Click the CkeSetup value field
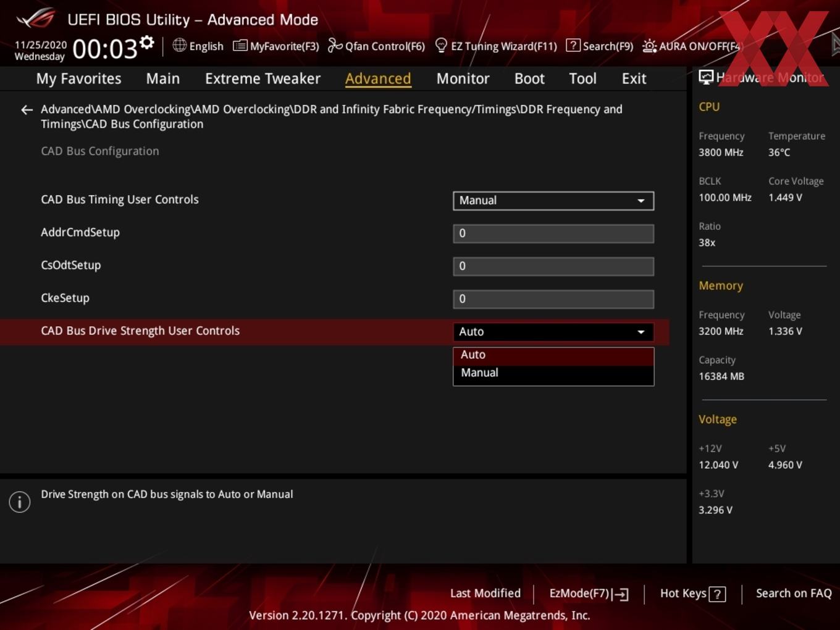Screen dimensions: 840x630 553,299
